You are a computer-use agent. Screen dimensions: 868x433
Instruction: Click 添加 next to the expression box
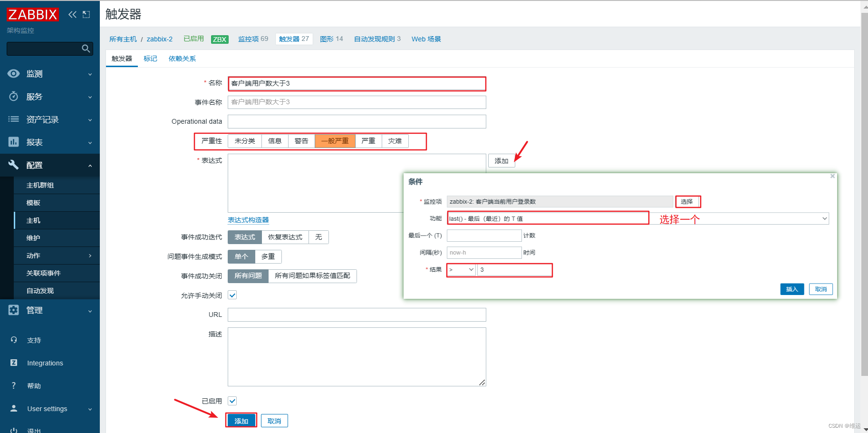501,161
